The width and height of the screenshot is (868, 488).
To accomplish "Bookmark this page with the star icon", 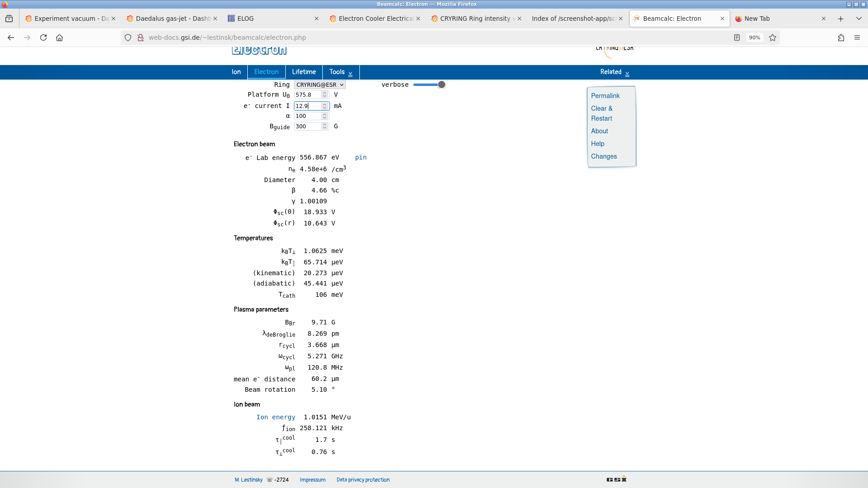I will (x=773, y=38).
